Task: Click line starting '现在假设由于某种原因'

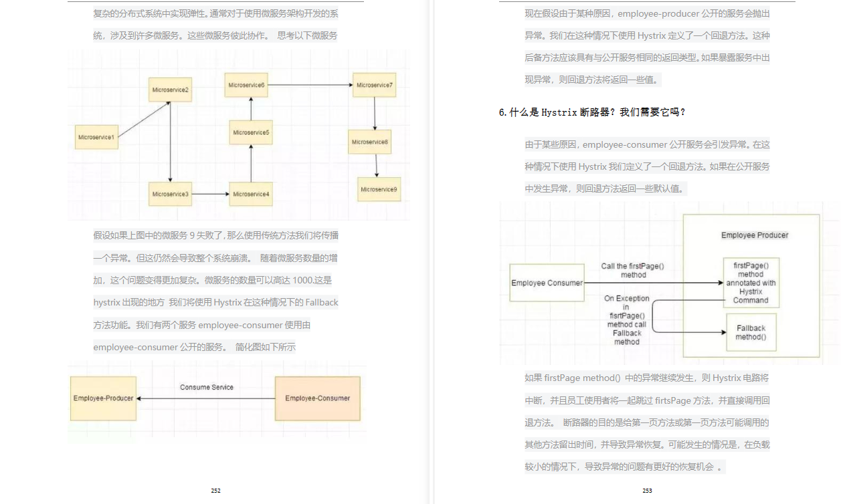Action: pos(647,13)
